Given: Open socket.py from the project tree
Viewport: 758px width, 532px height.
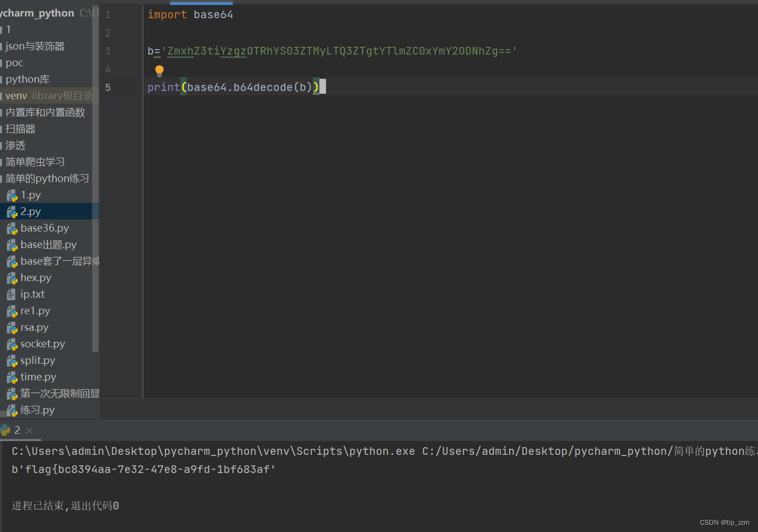Looking at the screenshot, I should (42, 344).
